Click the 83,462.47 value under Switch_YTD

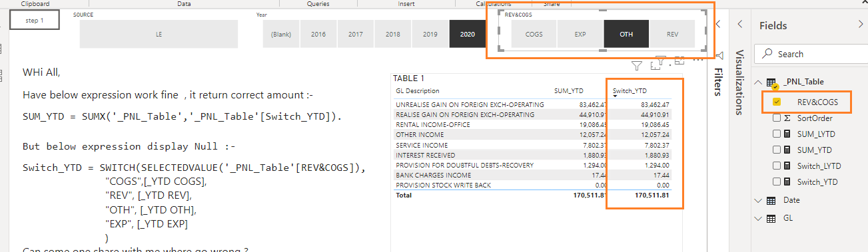click(x=655, y=105)
